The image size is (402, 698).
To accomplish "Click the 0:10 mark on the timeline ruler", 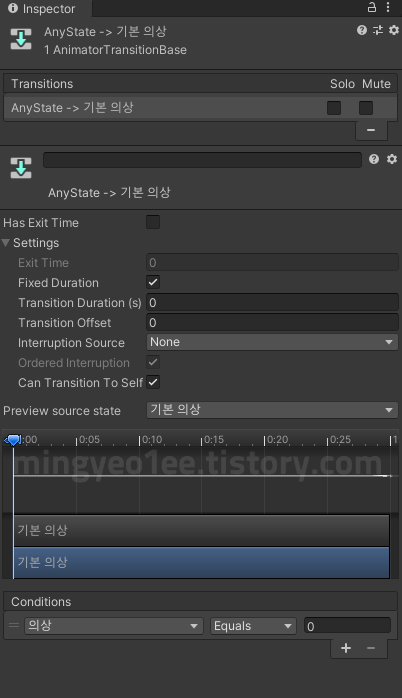I will pos(152,440).
